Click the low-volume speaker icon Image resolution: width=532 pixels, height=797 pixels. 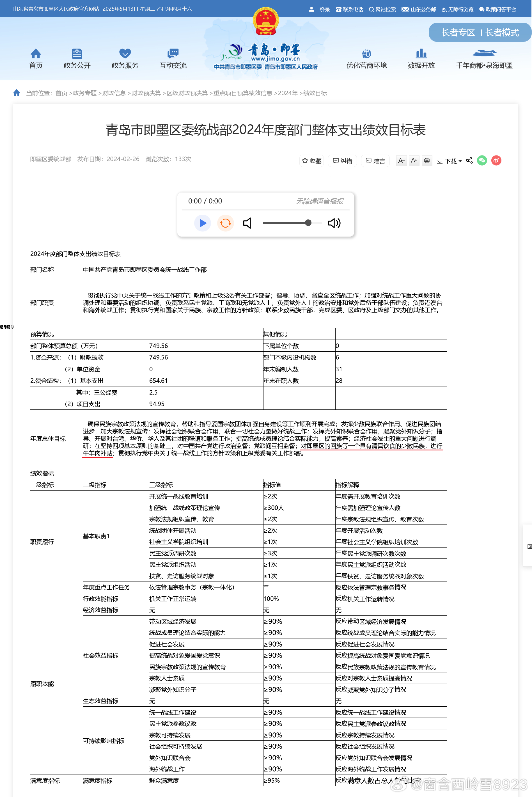(x=247, y=223)
